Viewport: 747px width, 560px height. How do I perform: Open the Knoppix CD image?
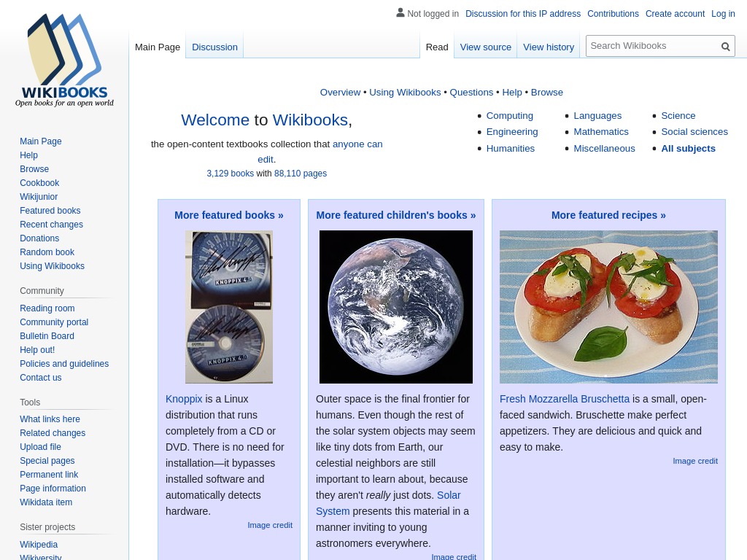(x=228, y=307)
